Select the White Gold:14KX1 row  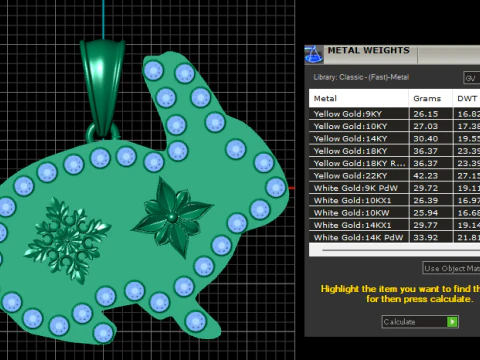394,225
